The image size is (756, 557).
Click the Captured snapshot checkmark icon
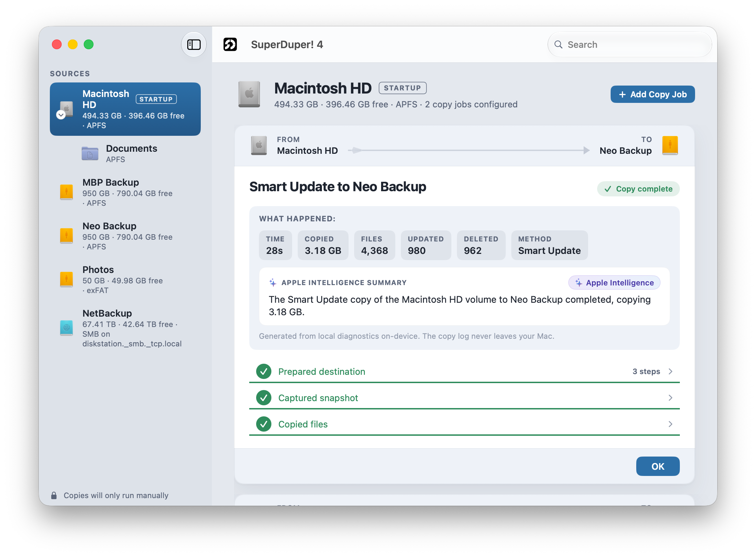pos(264,398)
